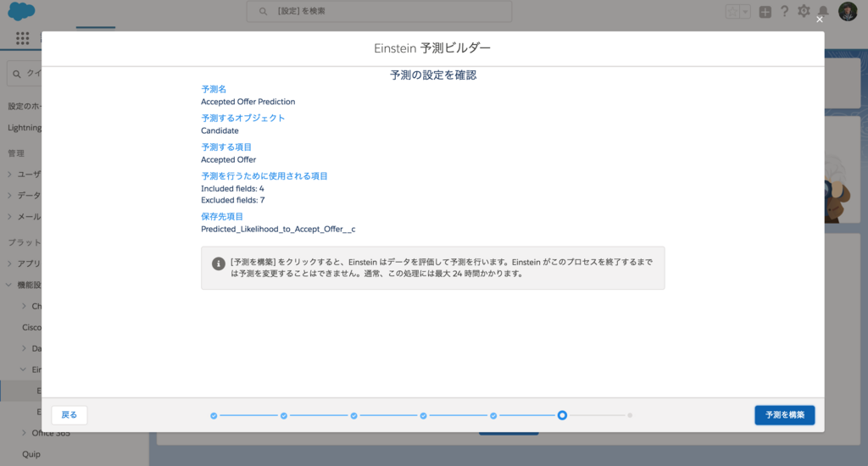Click the 予測の設定を確認 heading
The image size is (868, 466).
point(433,75)
